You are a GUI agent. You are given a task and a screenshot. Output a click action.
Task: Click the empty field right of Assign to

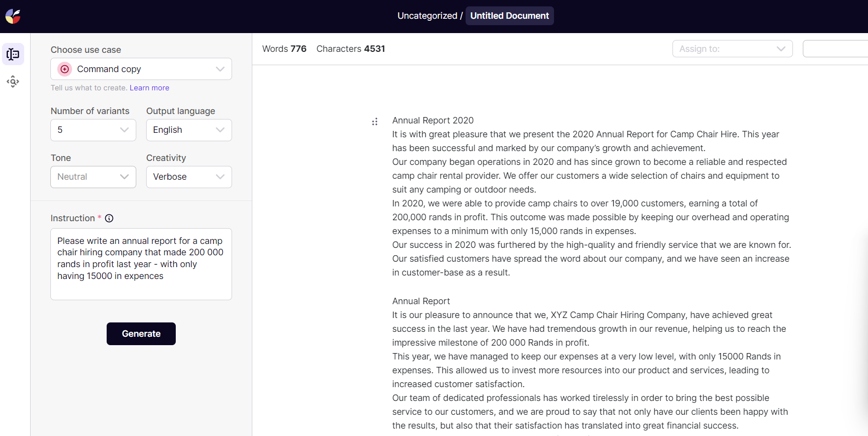coord(834,49)
